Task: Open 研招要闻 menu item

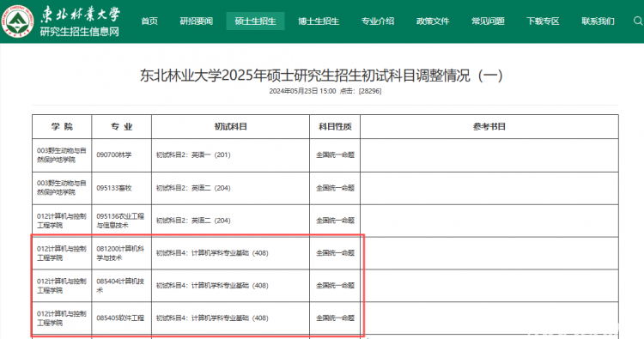Action: click(x=197, y=21)
